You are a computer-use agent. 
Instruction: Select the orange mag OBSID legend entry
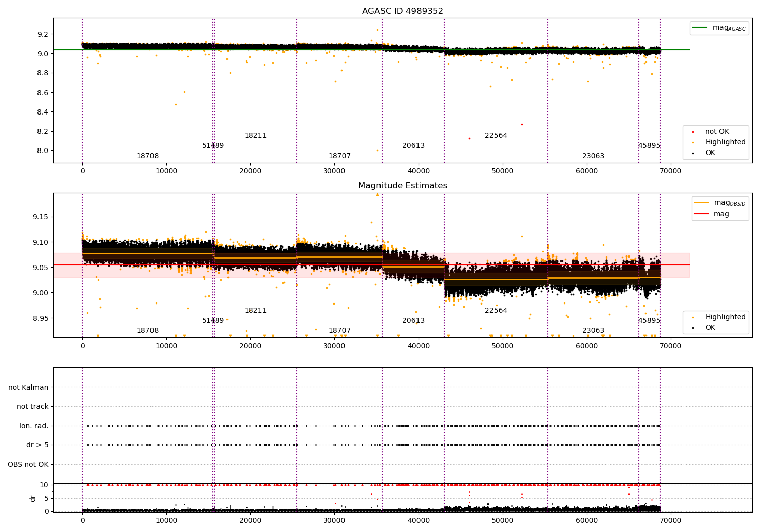coord(719,203)
